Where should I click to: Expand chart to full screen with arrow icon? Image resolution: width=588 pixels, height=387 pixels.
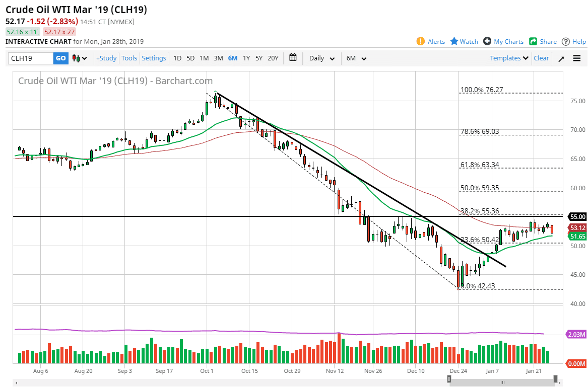coord(561,58)
